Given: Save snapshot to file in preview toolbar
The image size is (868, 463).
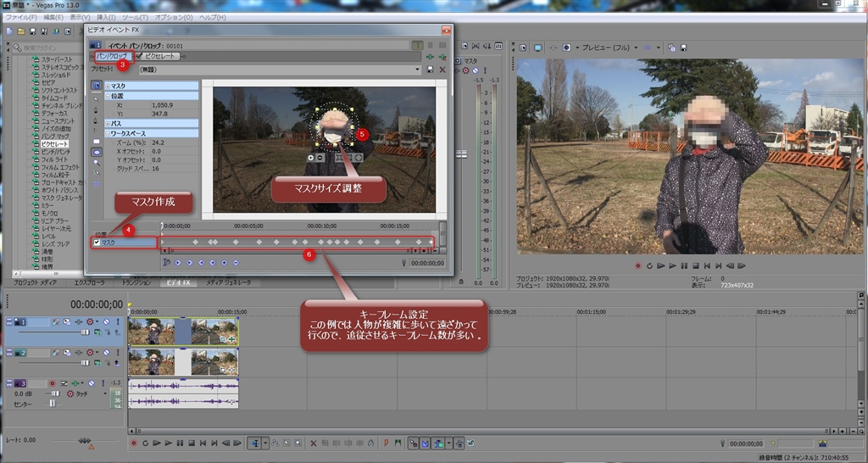Looking at the screenshot, I should (684, 47).
